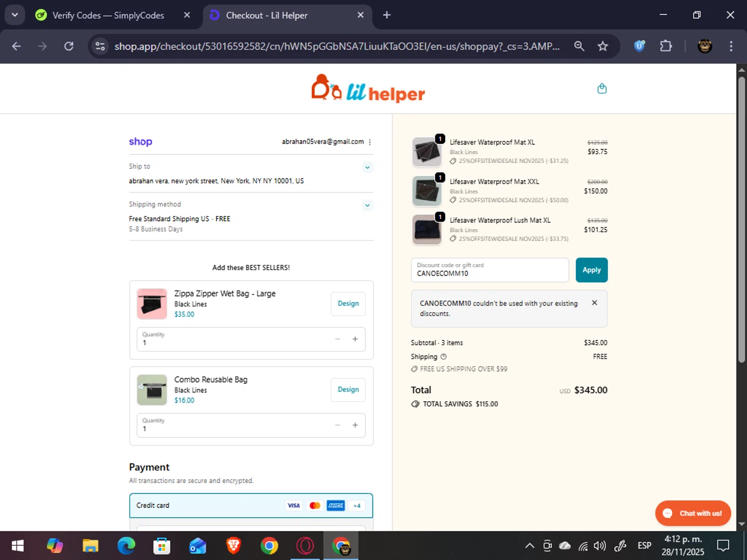The image size is (747, 560).
Task: Bookmark this page with star icon
Action: [x=603, y=46]
